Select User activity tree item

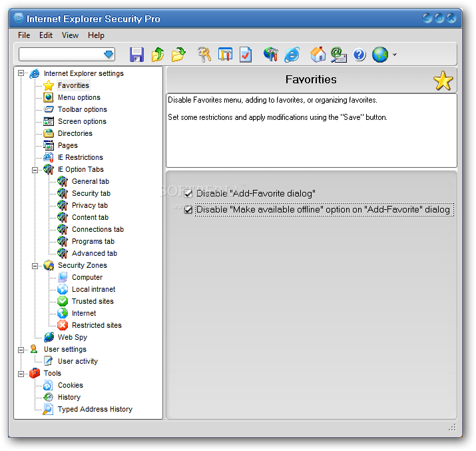coord(78,361)
